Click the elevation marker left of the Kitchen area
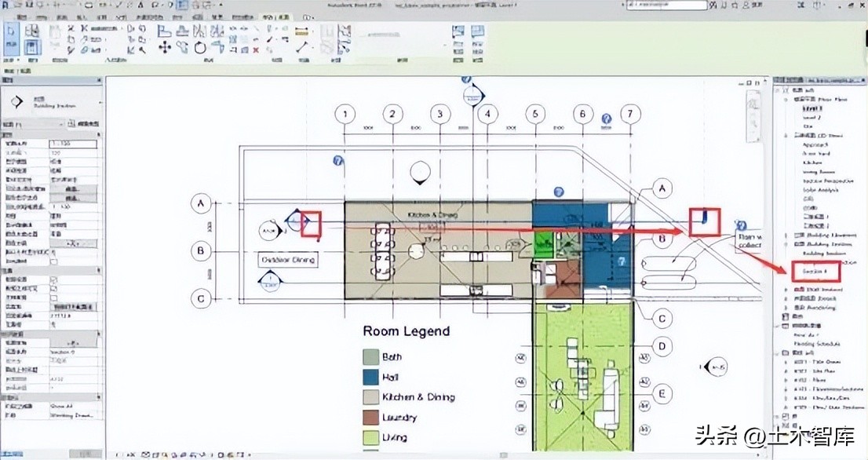Viewport: 868px width, 460px height. point(270,231)
